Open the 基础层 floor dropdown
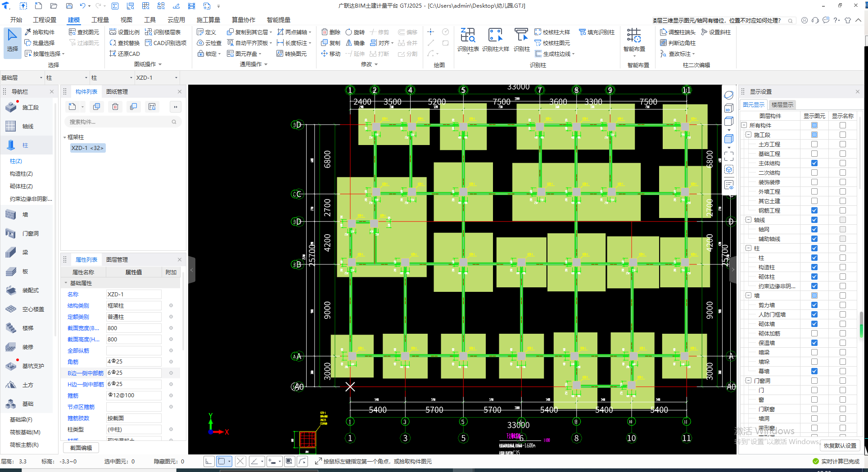 pos(22,77)
